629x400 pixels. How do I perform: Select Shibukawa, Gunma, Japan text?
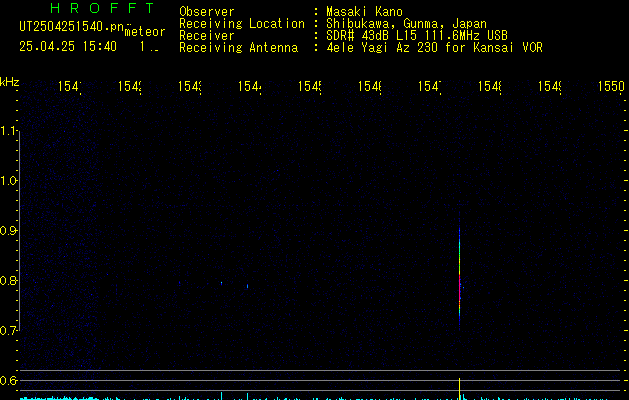(x=406, y=24)
